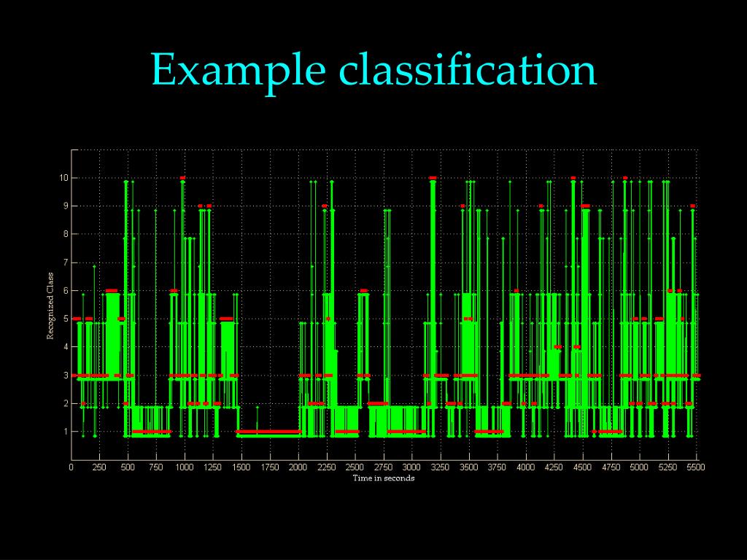Click the y-axis tick label 10
Screen dimensions: 747x560
[64, 178]
